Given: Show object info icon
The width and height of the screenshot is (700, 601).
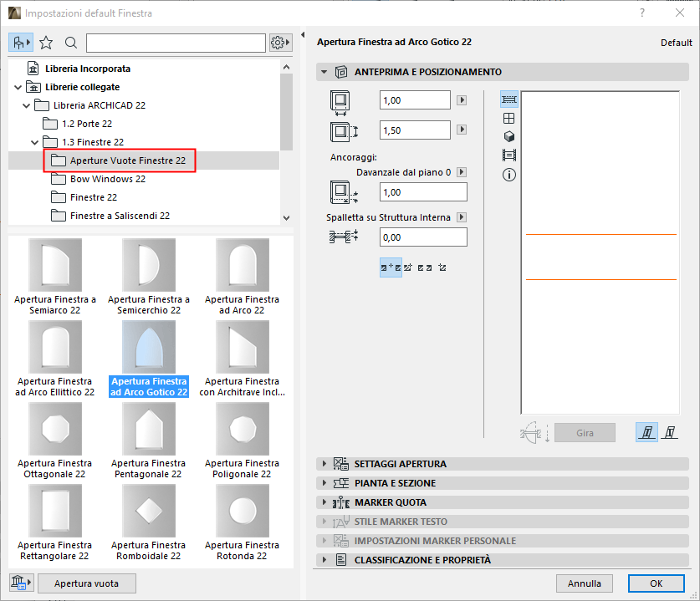Looking at the screenshot, I should [x=509, y=175].
